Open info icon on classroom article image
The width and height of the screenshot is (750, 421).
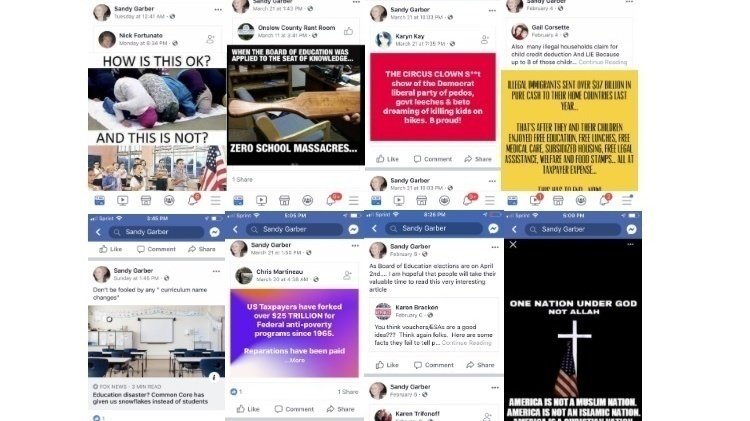click(214, 377)
